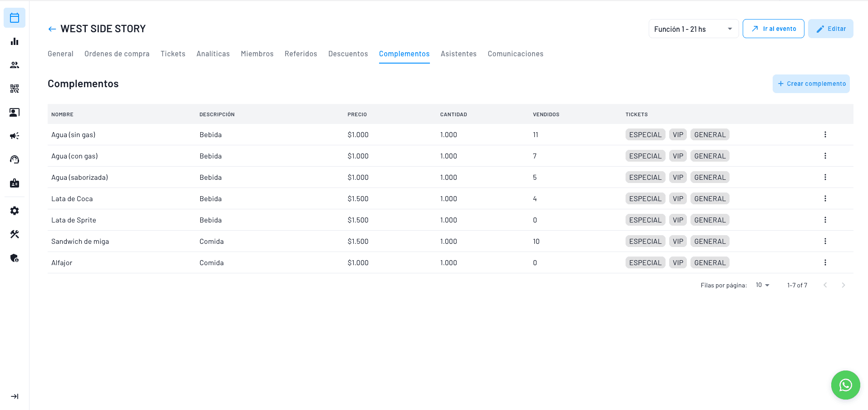Open settings via the gear icon
Viewport: 868px width, 410px height.
[15, 211]
